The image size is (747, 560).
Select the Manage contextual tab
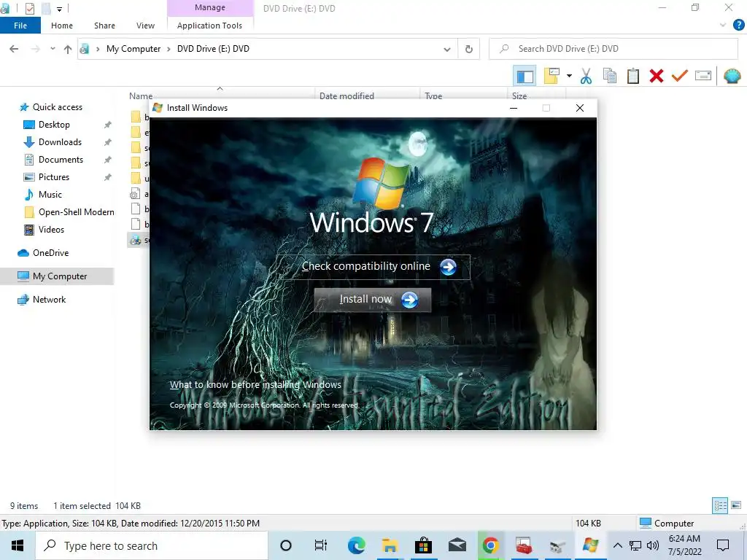[x=210, y=7]
